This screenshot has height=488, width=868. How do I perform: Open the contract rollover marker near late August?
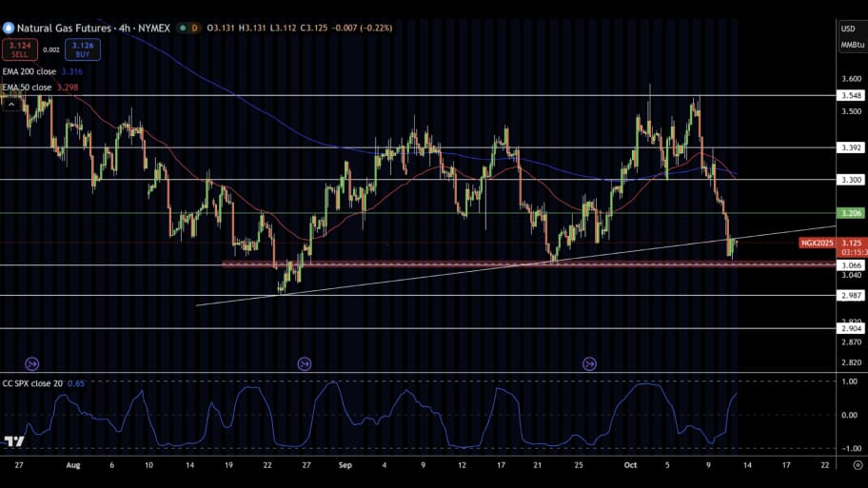305,362
